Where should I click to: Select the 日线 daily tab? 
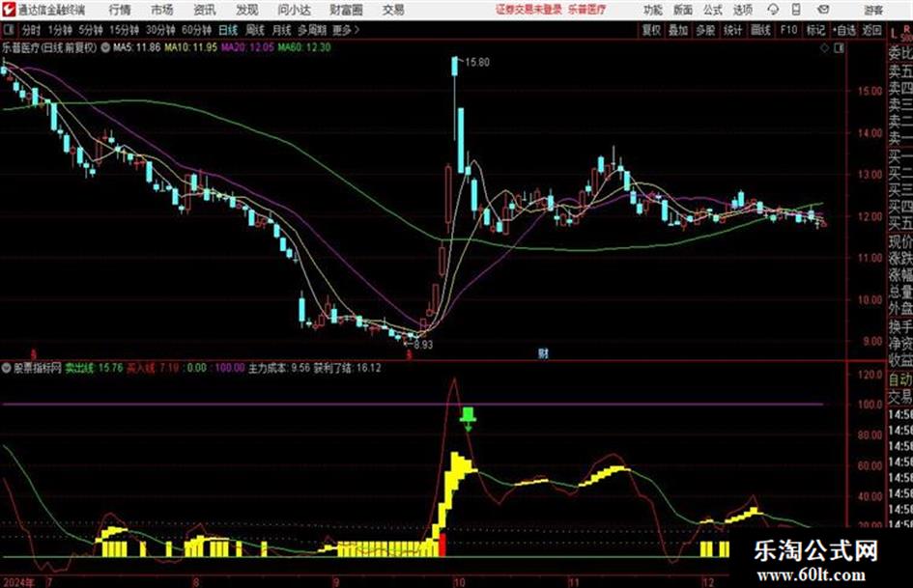pyautogui.click(x=228, y=30)
